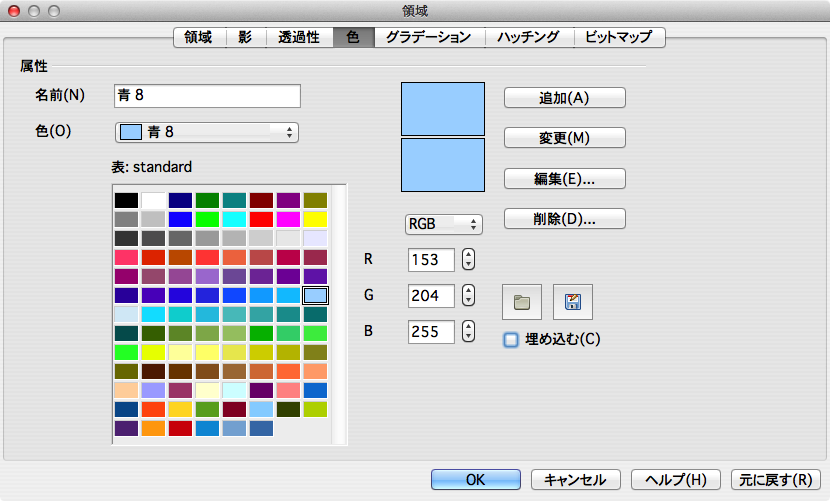The image size is (830, 501).
Task: Pick the dark purple swatch starting last row
Action: coord(127,428)
